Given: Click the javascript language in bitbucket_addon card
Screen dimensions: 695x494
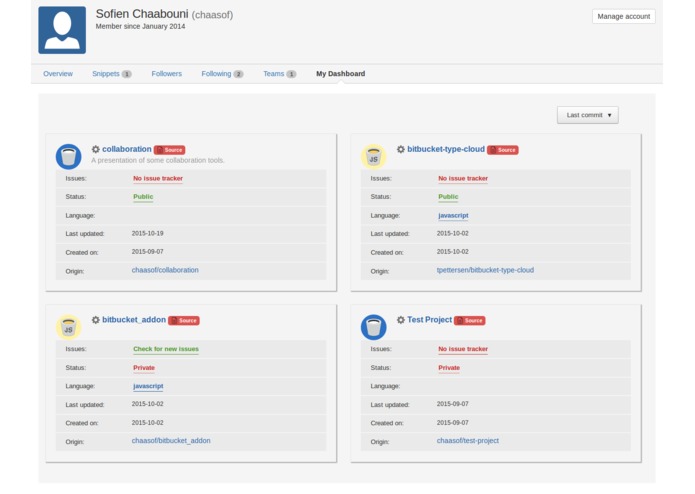Looking at the screenshot, I should click(x=148, y=386).
